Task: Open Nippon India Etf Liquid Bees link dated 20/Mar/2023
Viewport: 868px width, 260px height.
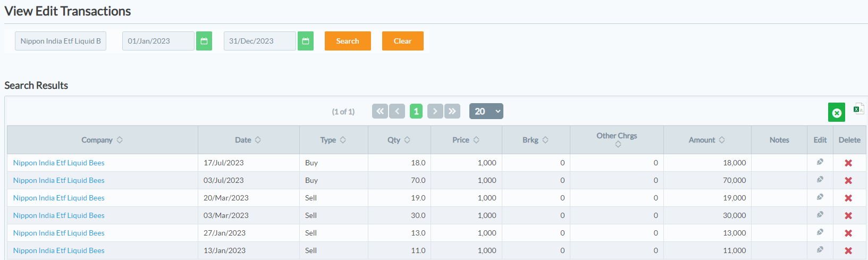Action: [x=58, y=198]
